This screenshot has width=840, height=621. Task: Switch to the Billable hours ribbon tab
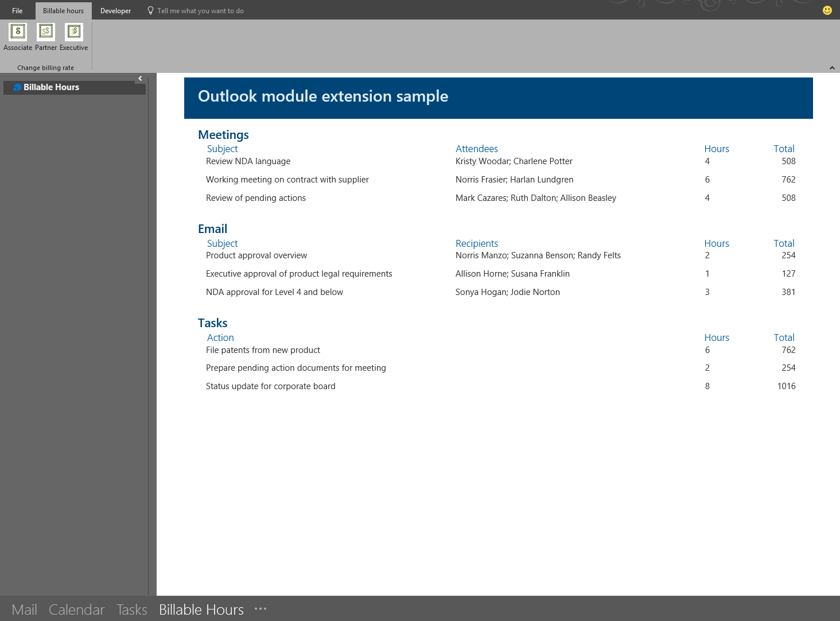pyautogui.click(x=63, y=11)
